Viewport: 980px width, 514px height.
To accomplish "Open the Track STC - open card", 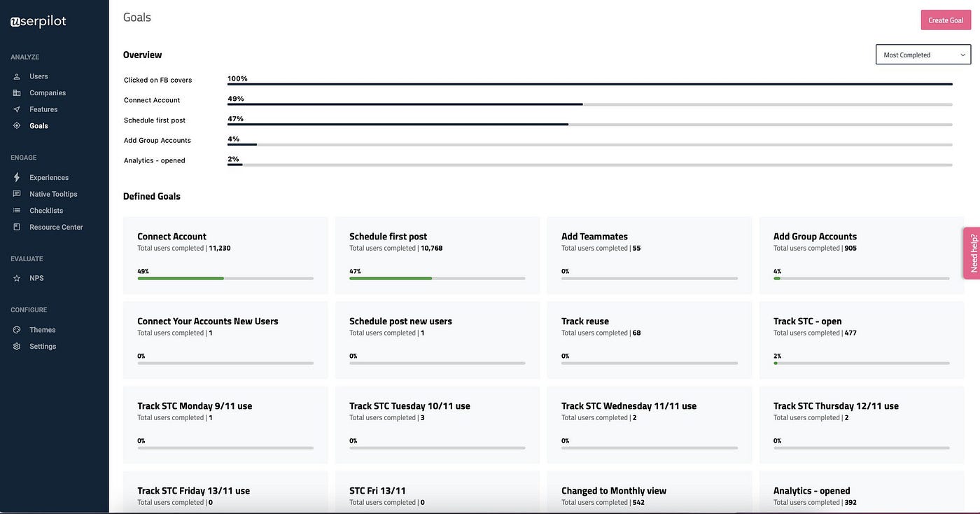I will coord(862,340).
